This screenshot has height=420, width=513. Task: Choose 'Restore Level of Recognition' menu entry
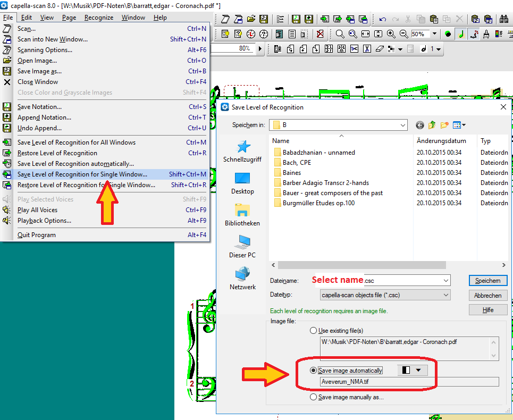(105, 153)
